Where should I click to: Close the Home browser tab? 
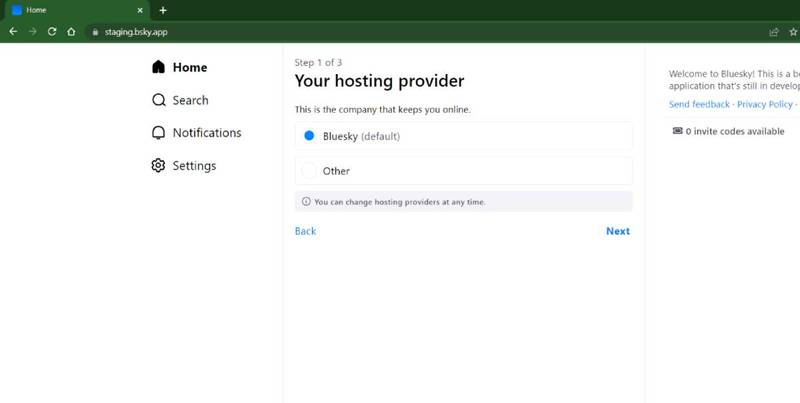click(x=140, y=10)
